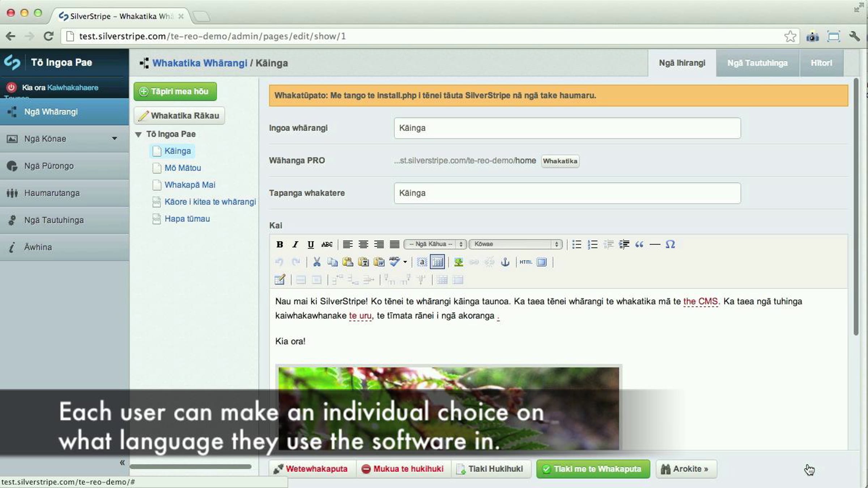Screen dimensions: 868x488
Task: Open Haumarutanga in sidebar
Action: 64,193
